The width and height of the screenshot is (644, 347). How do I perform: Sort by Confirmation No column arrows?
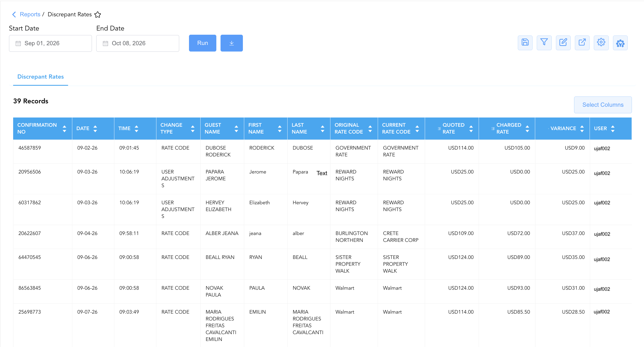click(64, 129)
